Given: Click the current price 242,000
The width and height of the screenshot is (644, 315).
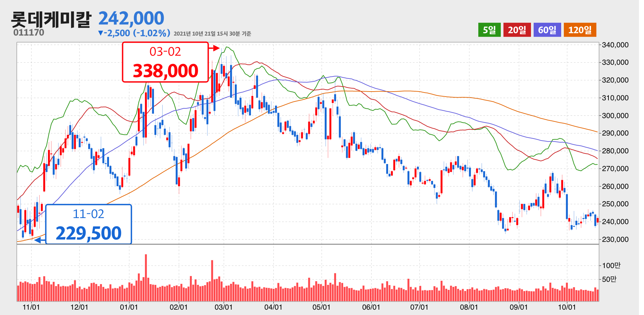Looking at the screenshot, I should pos(131,18).
